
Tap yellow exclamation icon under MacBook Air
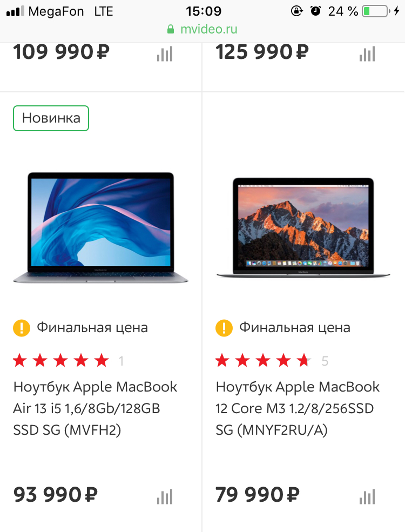22,328
